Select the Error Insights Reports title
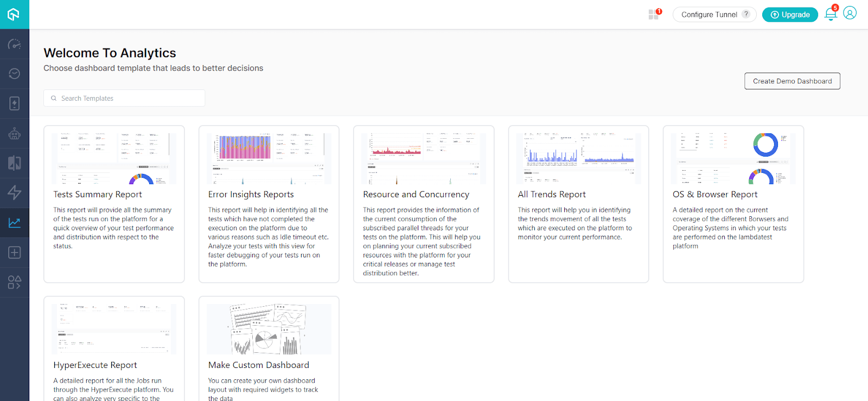 click(251, 195)
